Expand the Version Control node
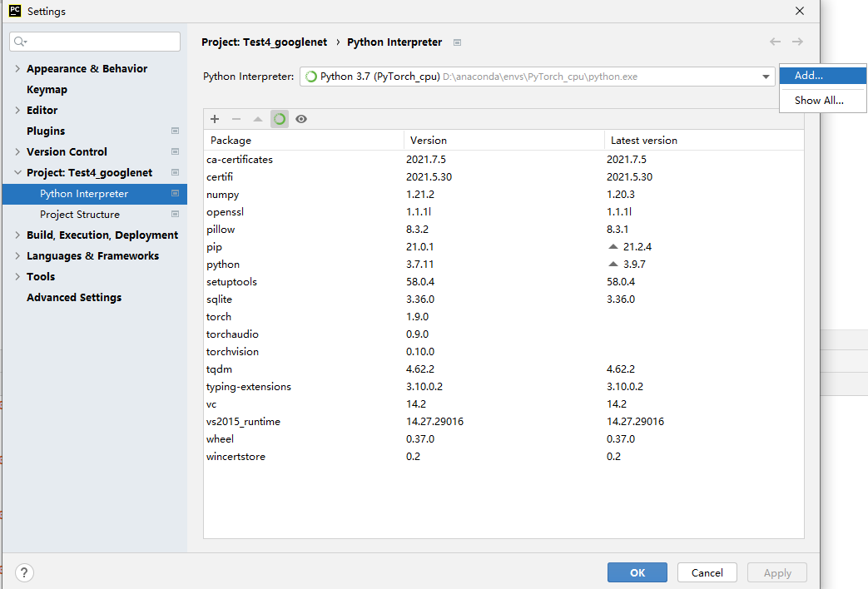The image size is (868, 589). click(17, 151)
